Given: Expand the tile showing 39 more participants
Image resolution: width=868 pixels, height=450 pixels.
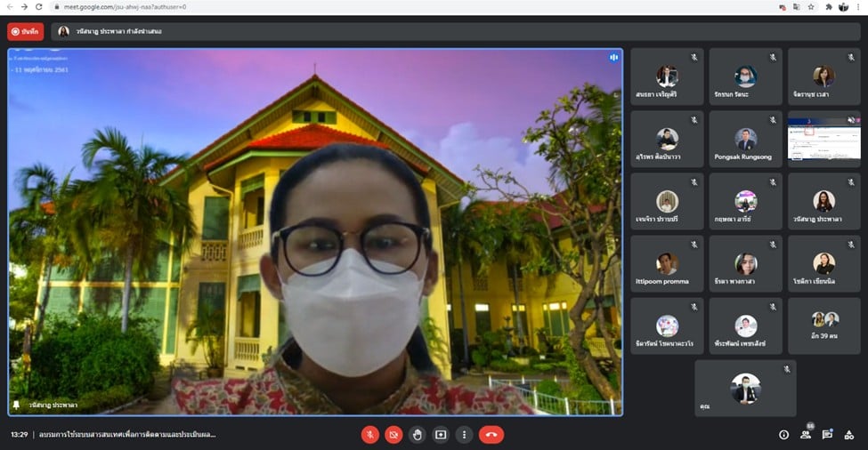Looking at the screenshot, I should click(823, 325).
